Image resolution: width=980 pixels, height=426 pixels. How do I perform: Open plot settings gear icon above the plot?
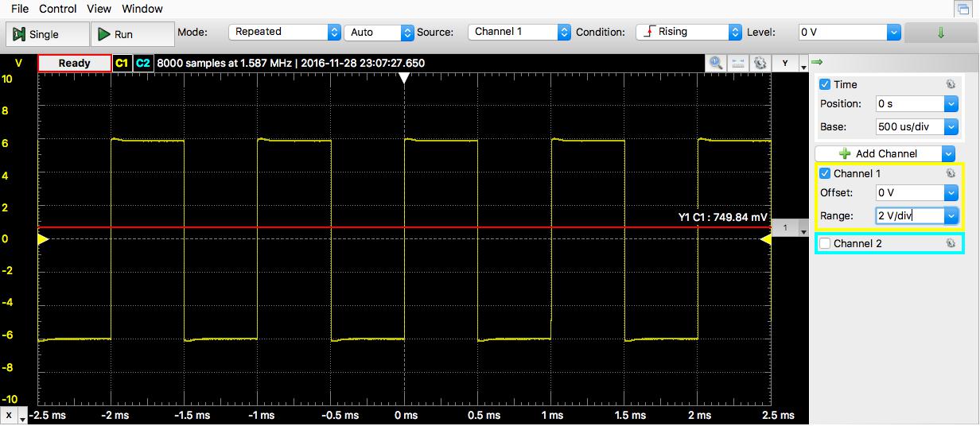[x=760, y=63]
